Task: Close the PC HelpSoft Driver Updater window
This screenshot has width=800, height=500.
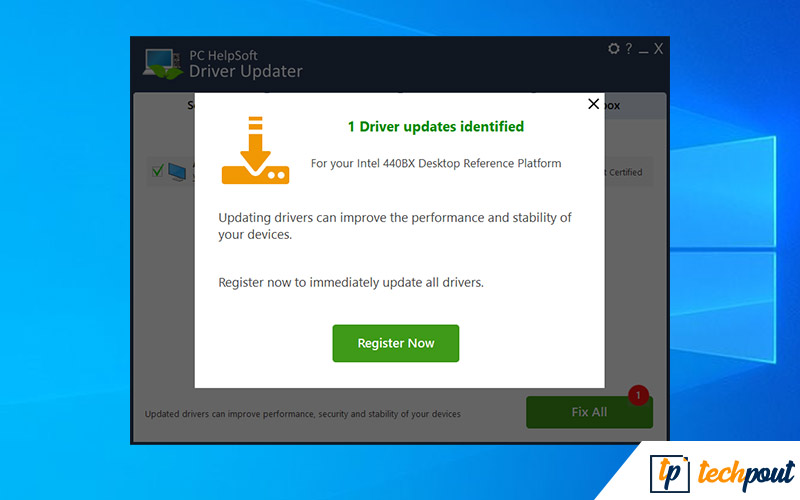Action: click(x=658, y=48)
